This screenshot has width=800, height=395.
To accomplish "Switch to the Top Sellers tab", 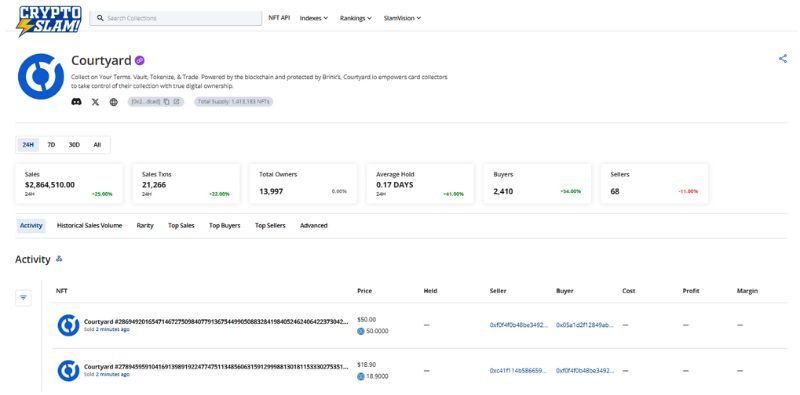I will point(270,226).
